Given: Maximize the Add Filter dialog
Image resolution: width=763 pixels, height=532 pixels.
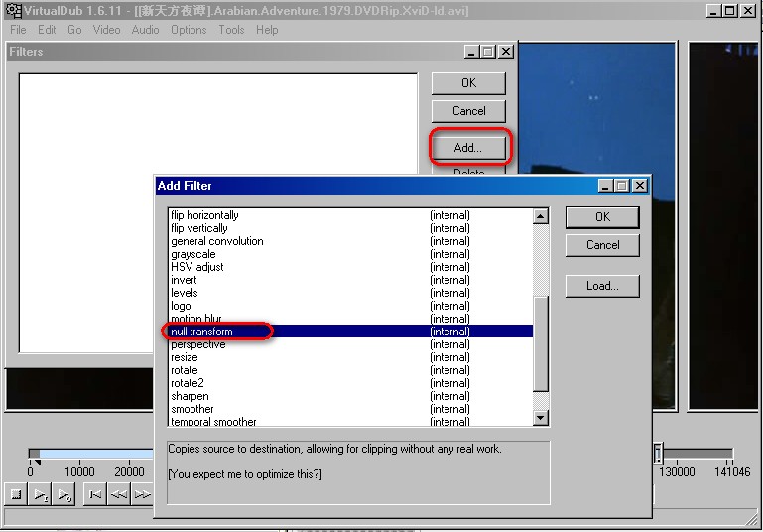Looking at the screenshot, I should pyautogui.click(x=622, y=186).
